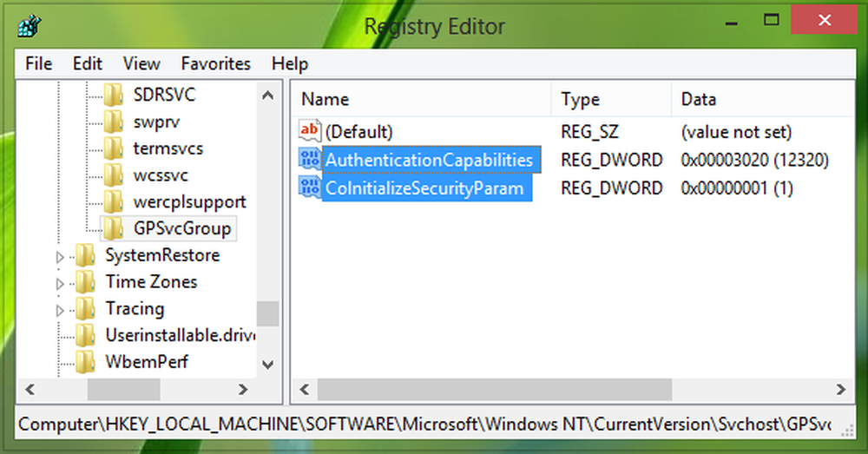The image size is (868, 454).
Task: Open the View menu
Action: 141,63
